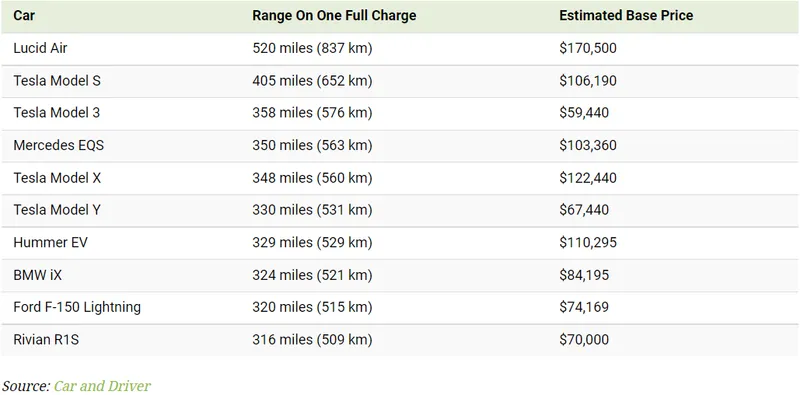Select the $59,440 price cell
This screenshot has height=395, width=800.
584,113
